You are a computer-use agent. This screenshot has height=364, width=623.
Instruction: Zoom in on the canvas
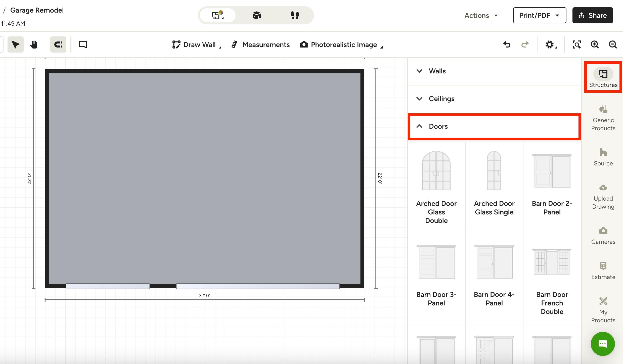coord(595,44)
